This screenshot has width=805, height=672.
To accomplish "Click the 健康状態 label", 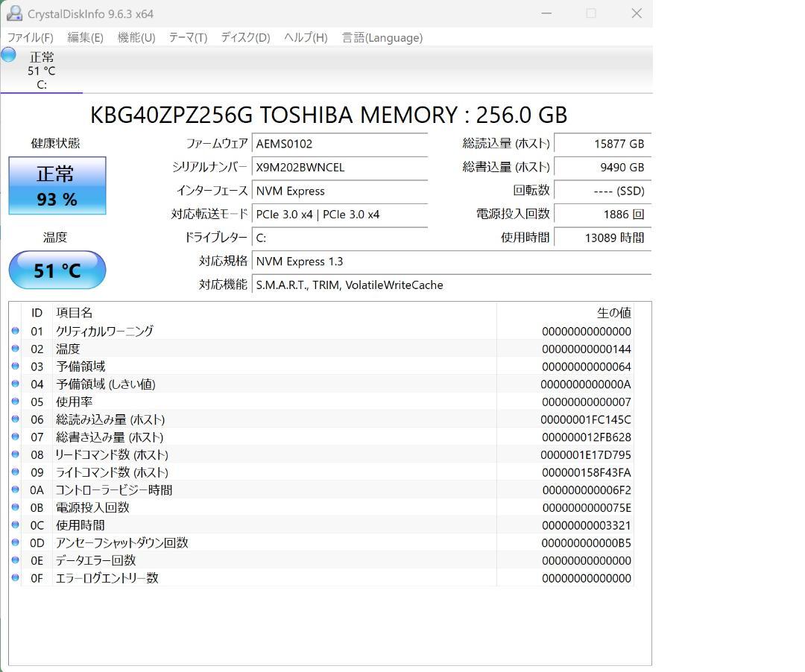I will click(55, 143).
